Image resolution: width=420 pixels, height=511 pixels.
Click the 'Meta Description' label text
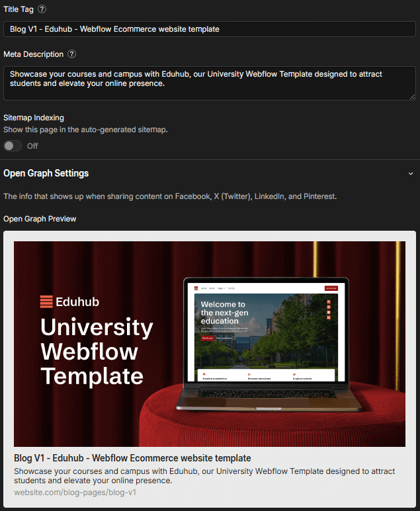click(x=33, y=54)
